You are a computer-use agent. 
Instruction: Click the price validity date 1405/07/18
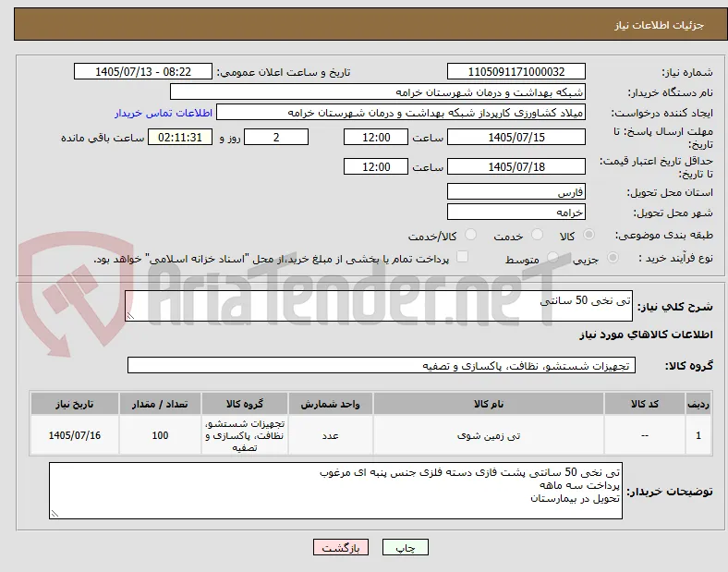click(x=516, y=166)
